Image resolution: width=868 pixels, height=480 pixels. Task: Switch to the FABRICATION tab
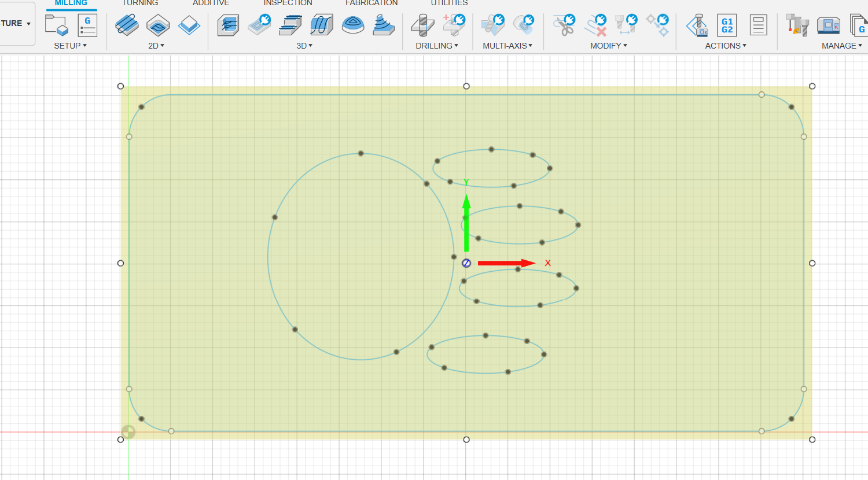coord(372,3)
